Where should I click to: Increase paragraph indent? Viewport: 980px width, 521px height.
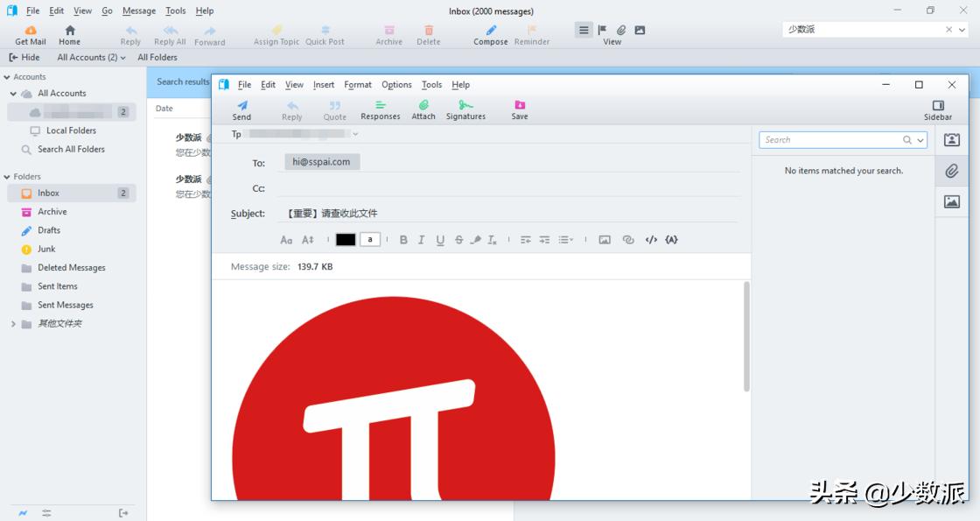544,240
